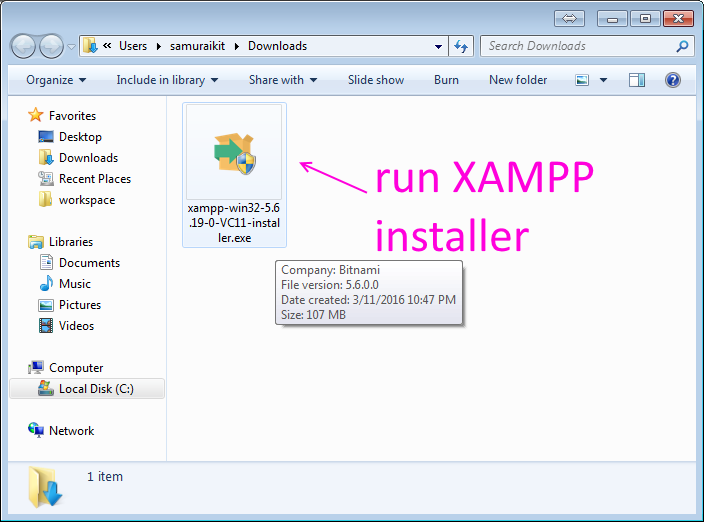Select the XAMPP installer file thumbnail
The height and width of the screenshot is (522, 704).
click(x=234, y=152)
